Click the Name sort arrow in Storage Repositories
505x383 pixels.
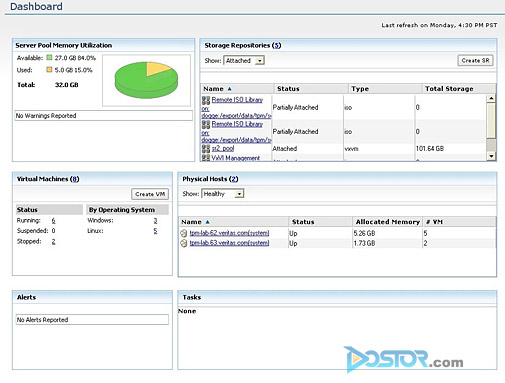click(229, 89)
